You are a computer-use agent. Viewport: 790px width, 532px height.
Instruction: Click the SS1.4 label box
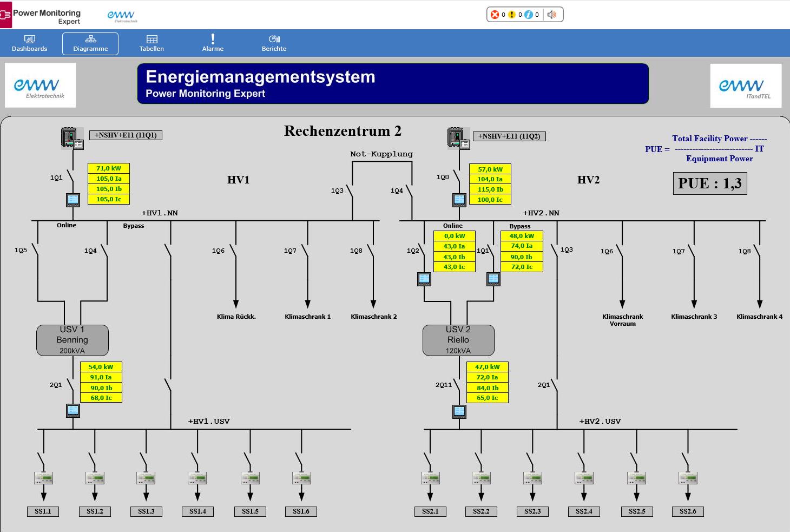pyautogui.click(x=198, y=511)
